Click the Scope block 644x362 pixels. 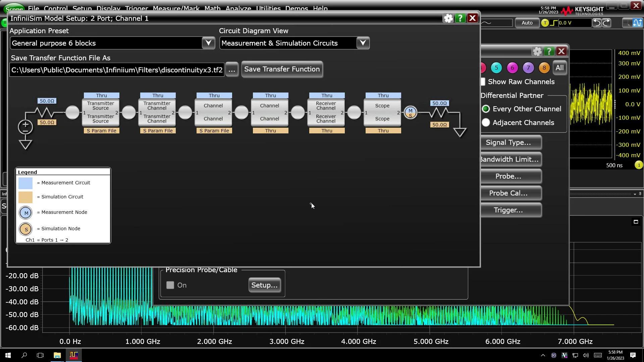point(382,113)
